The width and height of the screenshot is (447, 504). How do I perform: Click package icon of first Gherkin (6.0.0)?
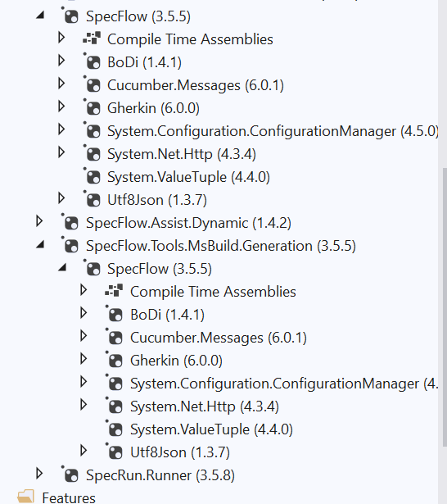93,107
